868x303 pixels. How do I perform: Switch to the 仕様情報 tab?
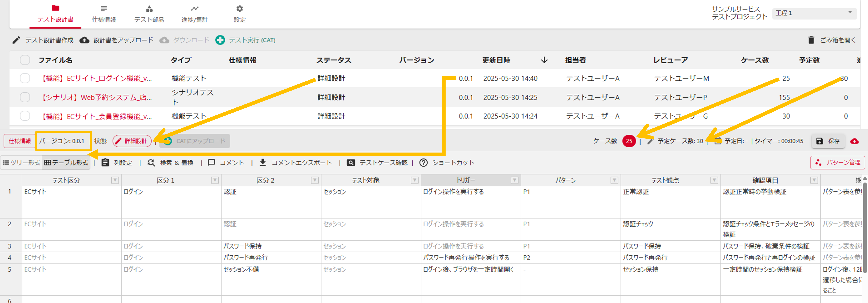point(104,14)
